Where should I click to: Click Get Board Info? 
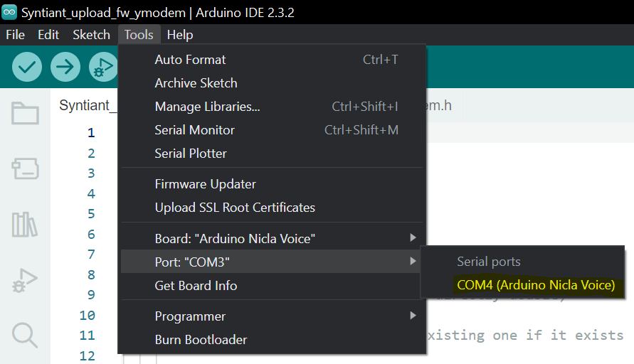click(196, 286)
